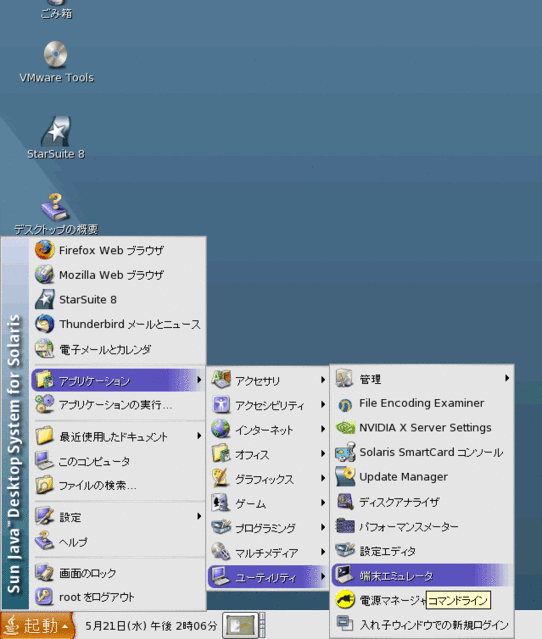This screenshot has height=639, width=542.
Task: Click the 入れ子ウィンドウでの新規ログイン icon
Action: coord(345,624)
